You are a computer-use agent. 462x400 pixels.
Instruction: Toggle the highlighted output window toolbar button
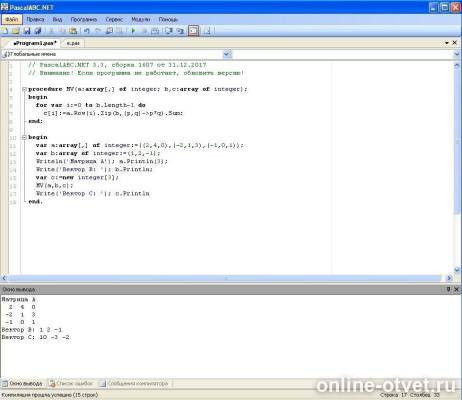(193, 31)
